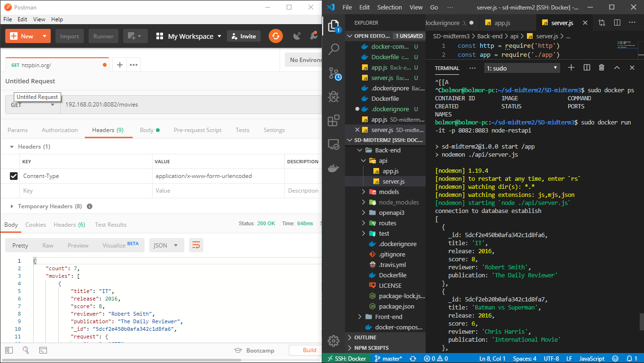Click the Postman Import button
The image size is (644, 363).
coord(70,36)
